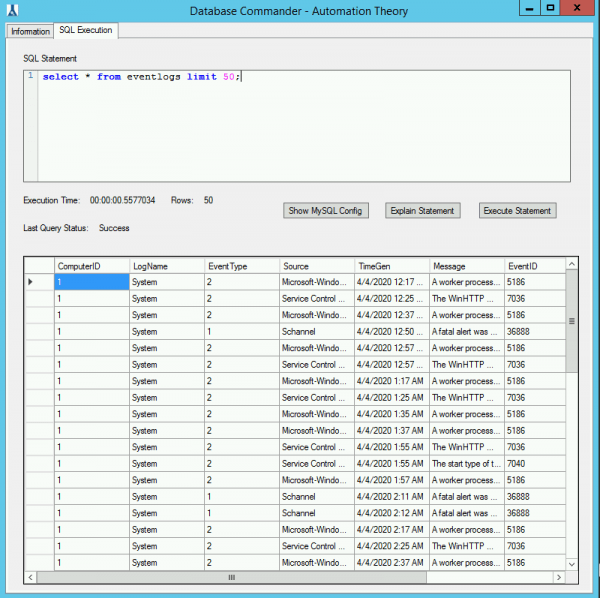Viewport: 600px width, 598px height.
Task: Click the horizontal scrollbar left arrow
Action: [x=30, y=577]
